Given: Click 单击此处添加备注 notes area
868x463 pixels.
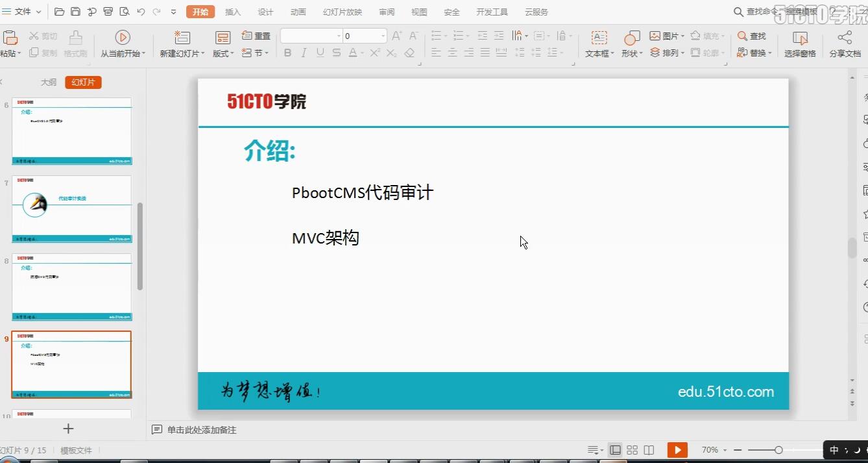Looking at the screenshot, I should click(202, 430).
